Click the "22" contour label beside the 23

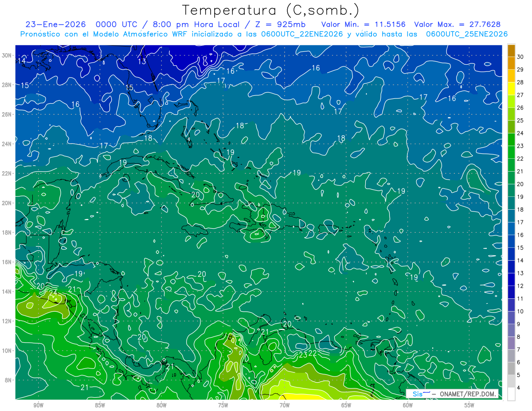312,353
